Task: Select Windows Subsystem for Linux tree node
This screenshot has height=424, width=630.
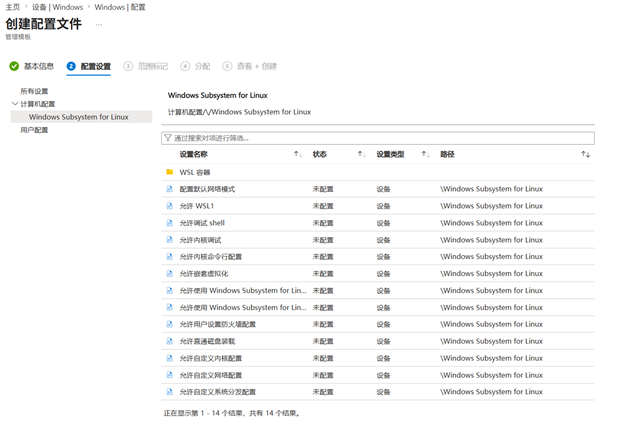Action: pyautogui.click(x=82, y=117)
